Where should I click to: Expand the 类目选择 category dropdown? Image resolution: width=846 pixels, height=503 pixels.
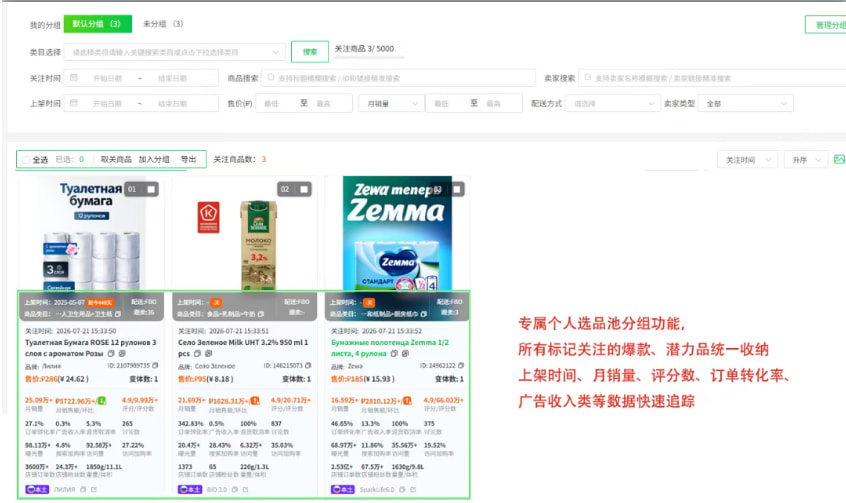pos(174,52)
